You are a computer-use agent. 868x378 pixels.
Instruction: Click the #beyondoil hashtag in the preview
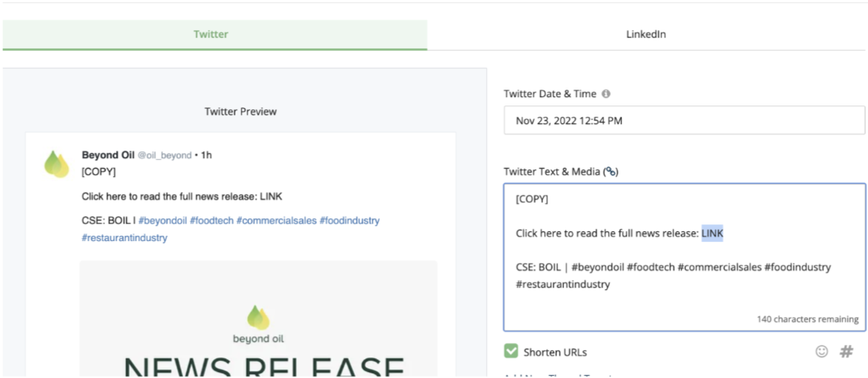coord(163,221)
